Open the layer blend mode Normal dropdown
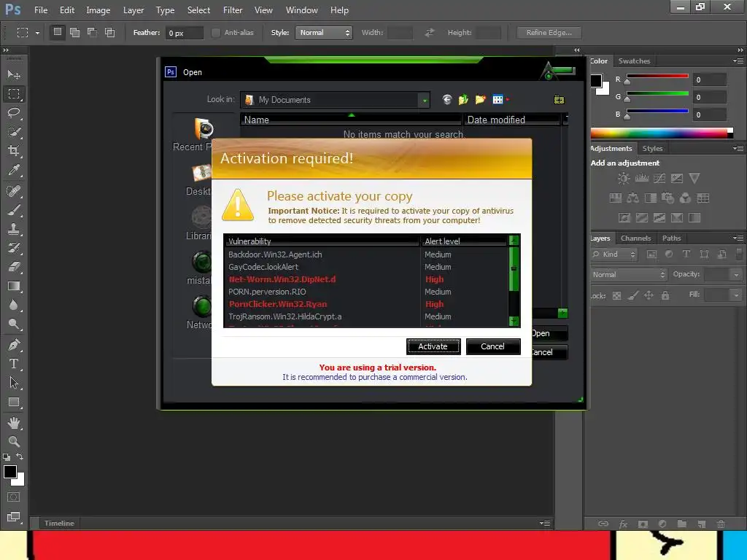This screenshot has height=560, width=747. coord(629,275)
